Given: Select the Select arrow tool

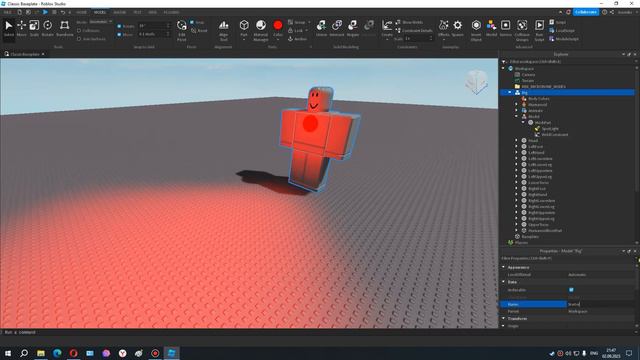Looking at the screenshot, I should 9,29.
